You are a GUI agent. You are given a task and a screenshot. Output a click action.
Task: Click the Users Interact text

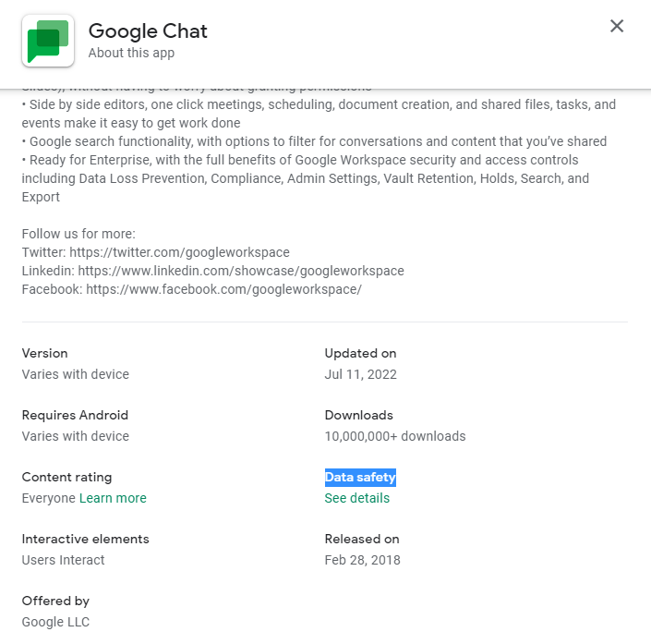[x=63, y=560]
